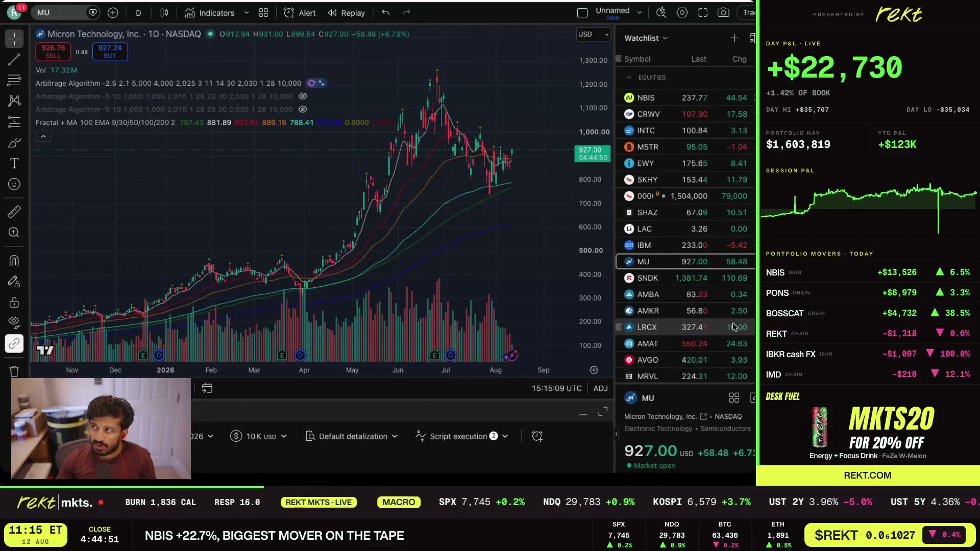Select the trend line drawing tool

(14, 60)
